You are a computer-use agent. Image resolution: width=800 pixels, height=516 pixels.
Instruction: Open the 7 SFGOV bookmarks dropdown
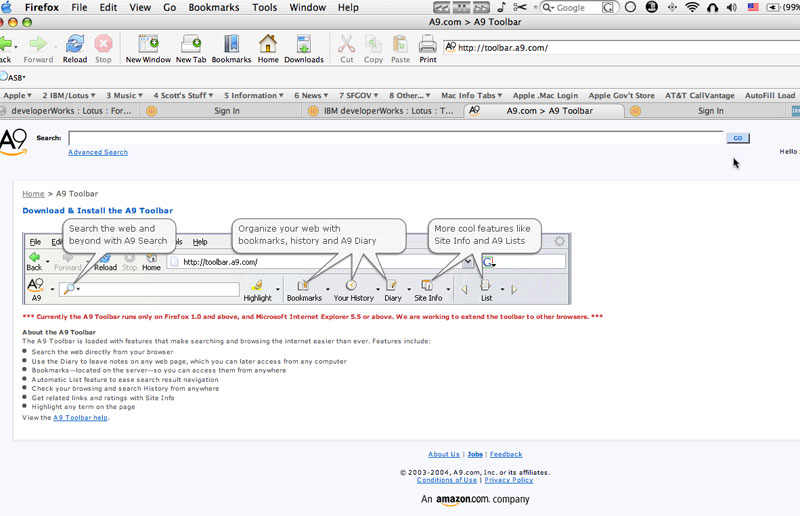tap(359, 95)
